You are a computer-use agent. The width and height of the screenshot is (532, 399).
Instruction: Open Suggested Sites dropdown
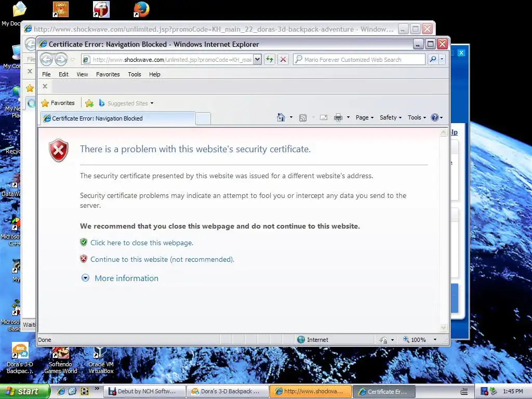point(126,103)
